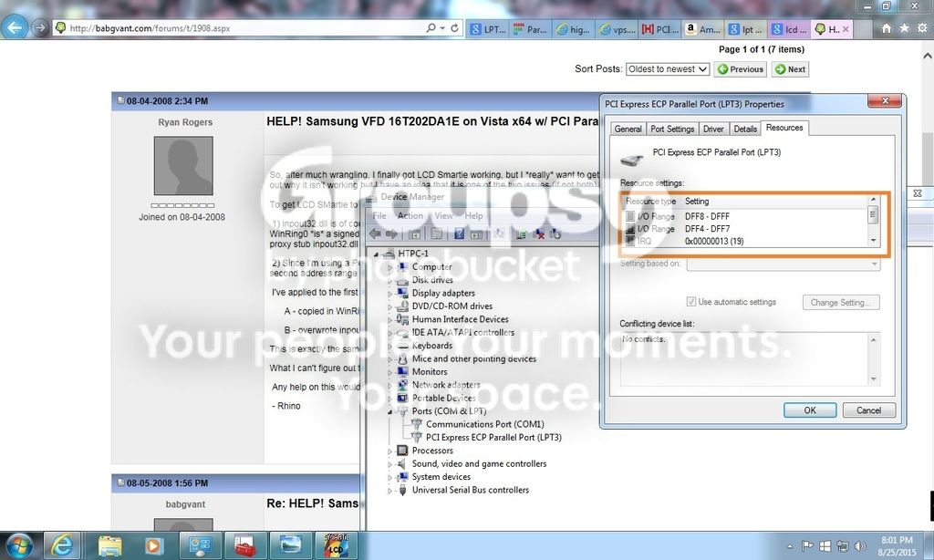Select PCI Express ECP Parallel Port (LPT3)
This screenshot has width=934, height=560.
click(493, 437)
